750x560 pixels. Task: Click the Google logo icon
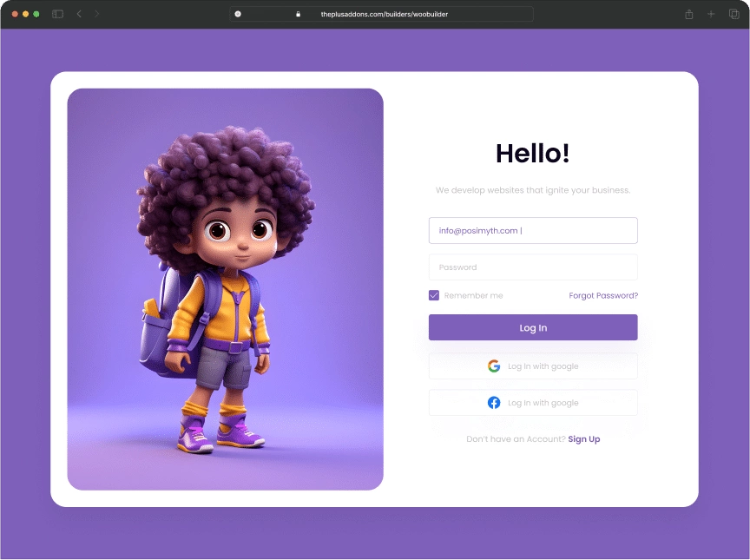[494, 366]
